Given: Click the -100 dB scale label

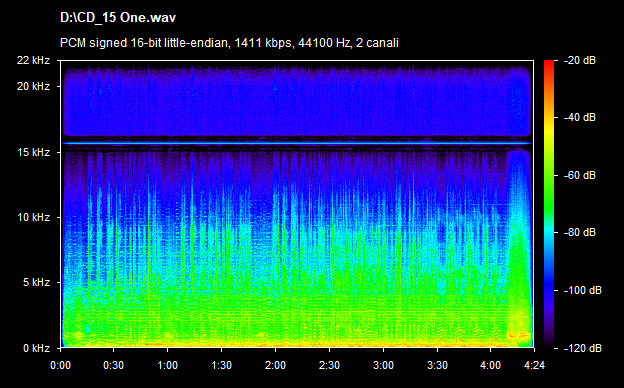Looking at the screenshot, I should (x=583, y=291).
